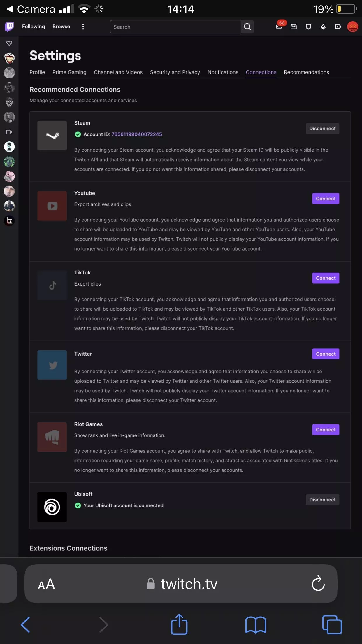
Task: Open the three-dot more options menu
Action: 83,27
